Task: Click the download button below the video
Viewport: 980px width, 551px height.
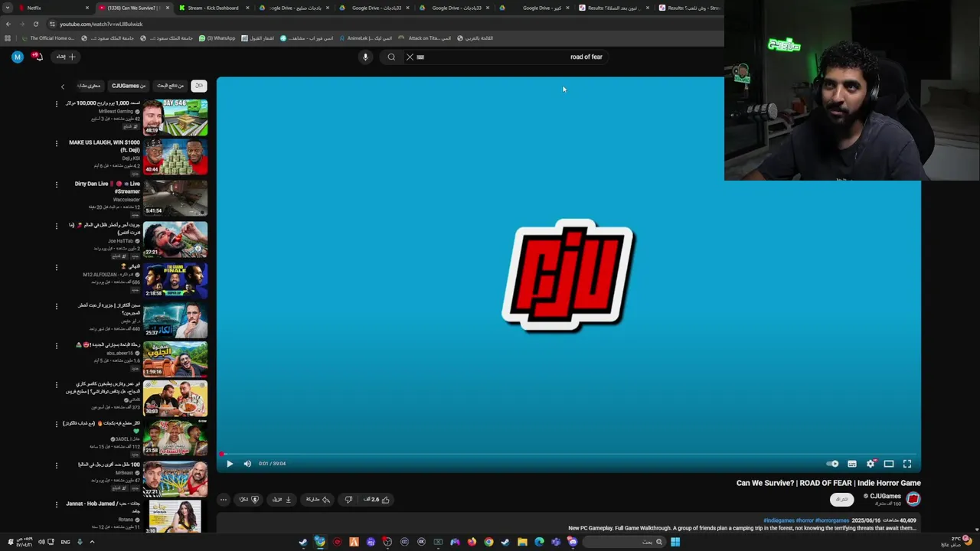Action: [x=283, y=500]
